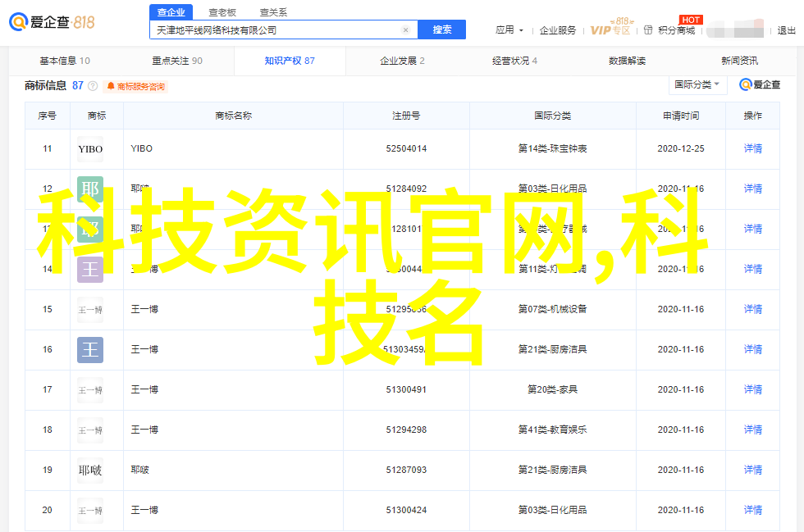Image resolution: width=804 pixels, height=532 pixels.
Task: Open the 企业发展 2 tab
Action: pos(402,61)
